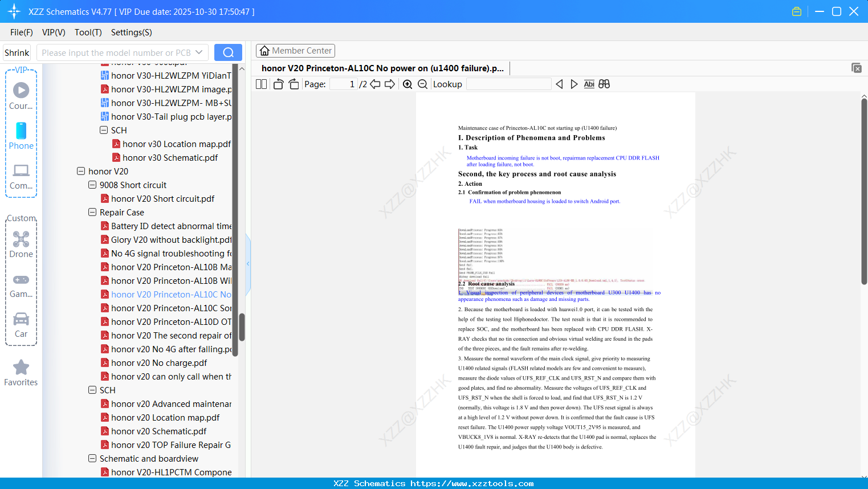The width and height of the screenshot is (868, 489).
Task: Go to the next page arrow
Action: (x=390, y=84)
